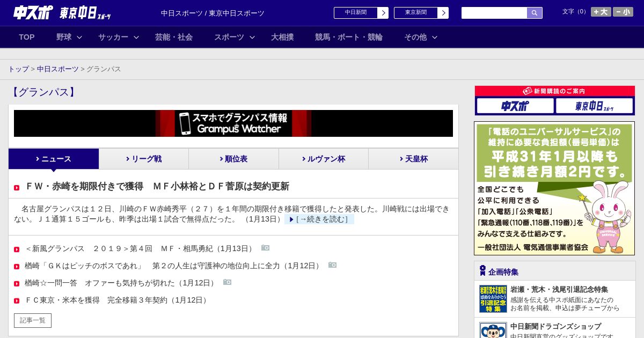Viewport: 644px width, 338px height.
Task: Open 芸能・社会 navigation item
Action: coord(174,37)
